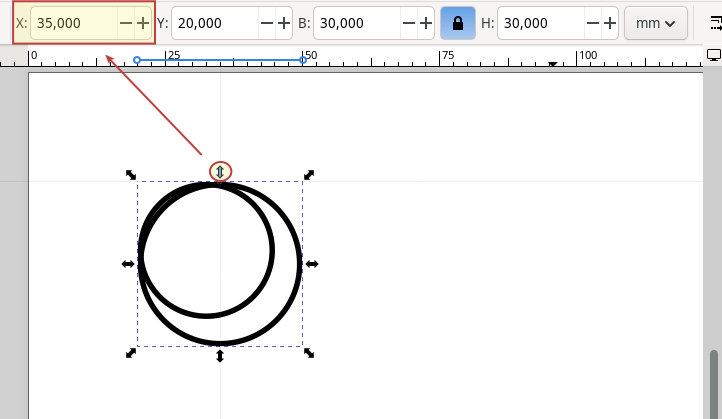
Task: Decrease Y value with minus button
Action: [266, 23]
